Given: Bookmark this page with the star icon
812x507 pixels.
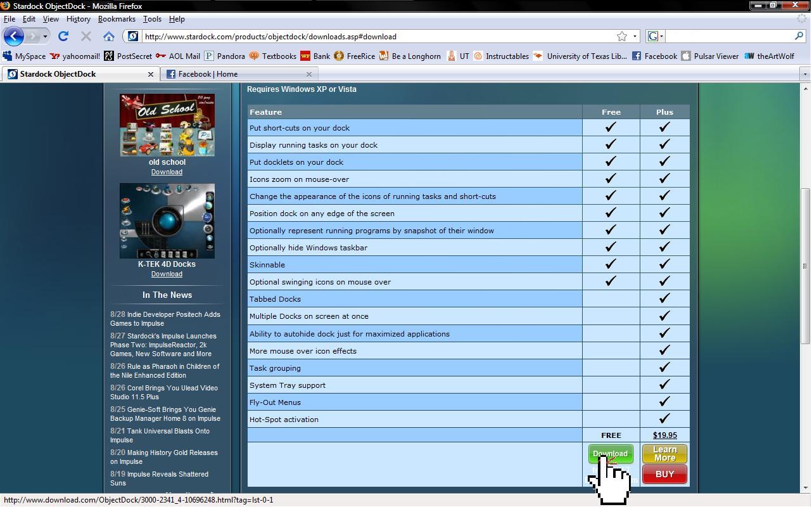Looking at the screenshot, I should click(x=622, y=36).
